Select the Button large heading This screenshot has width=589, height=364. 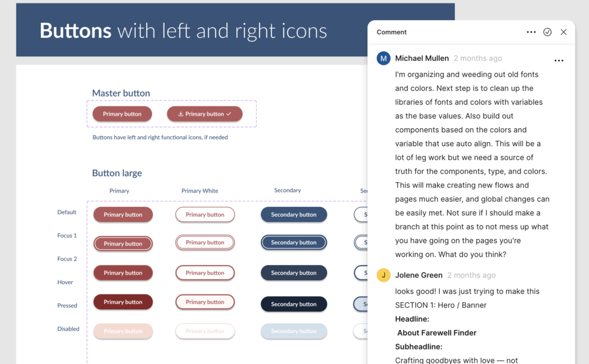click(117, 173)
